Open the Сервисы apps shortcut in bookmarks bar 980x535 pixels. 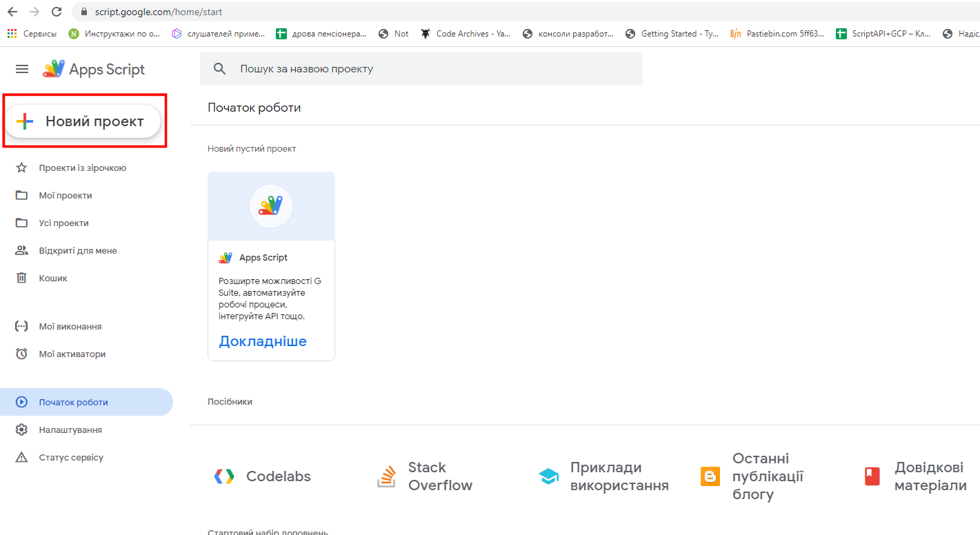[x=32, y=34]
